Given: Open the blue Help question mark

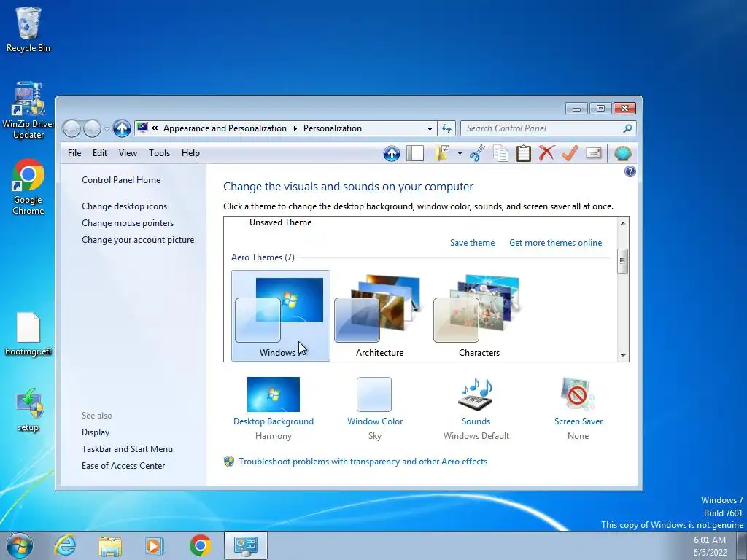Looking at the screenshot, I should click(630, 171).
